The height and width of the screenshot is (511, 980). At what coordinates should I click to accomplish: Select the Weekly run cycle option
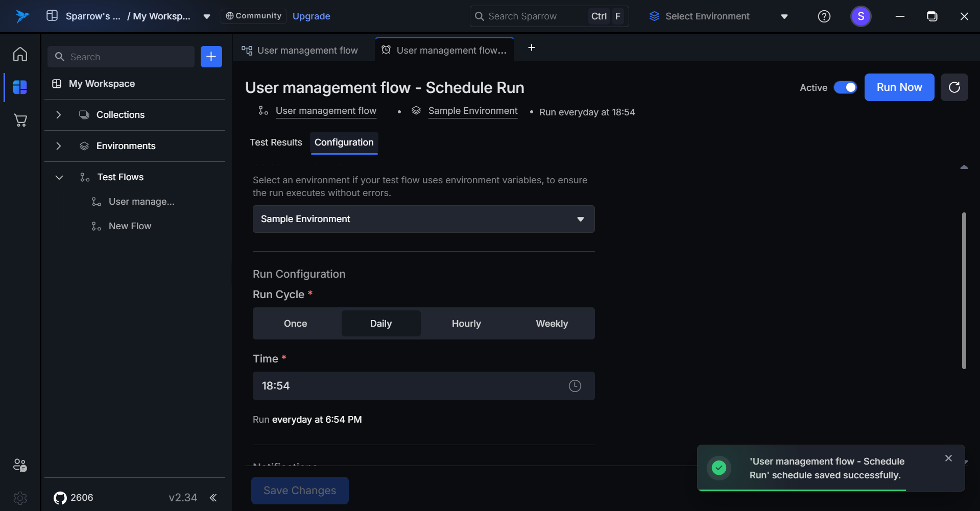click(x=552, y=324)
